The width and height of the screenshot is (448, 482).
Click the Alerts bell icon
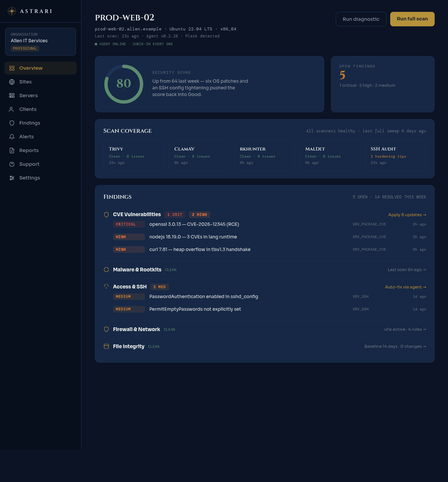12,137
